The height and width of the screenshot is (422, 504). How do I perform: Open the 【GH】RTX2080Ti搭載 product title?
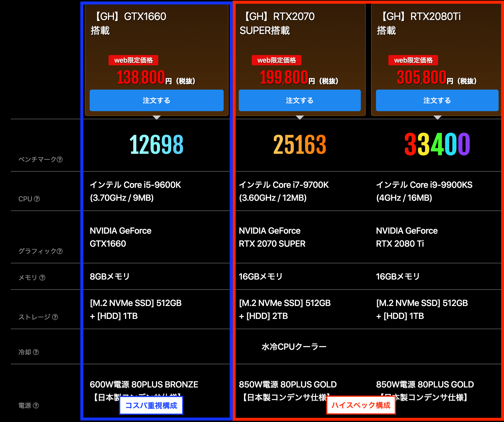[x=419, y=23]
